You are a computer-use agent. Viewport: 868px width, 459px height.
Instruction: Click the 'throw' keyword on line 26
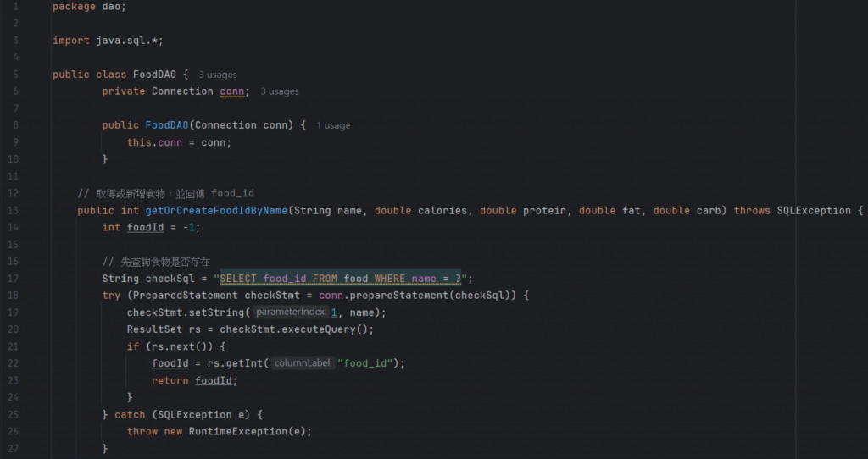(142, 431)
